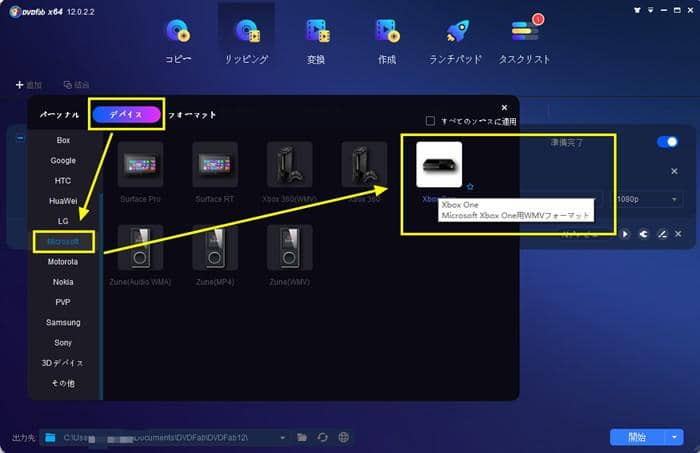Open the output path dropdown
Image resolution: width=700 pixels, height=453 pixels.
[282, 438]
